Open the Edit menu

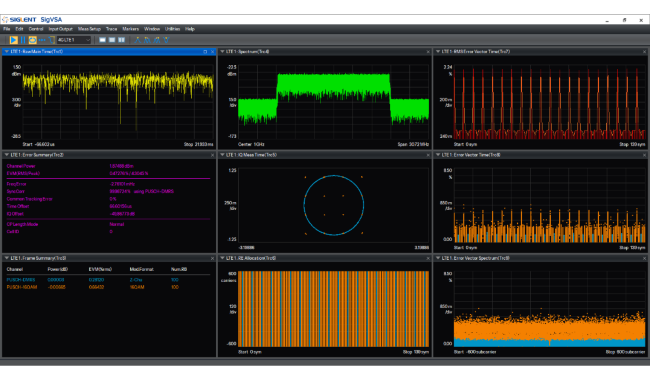coord(19,29)
